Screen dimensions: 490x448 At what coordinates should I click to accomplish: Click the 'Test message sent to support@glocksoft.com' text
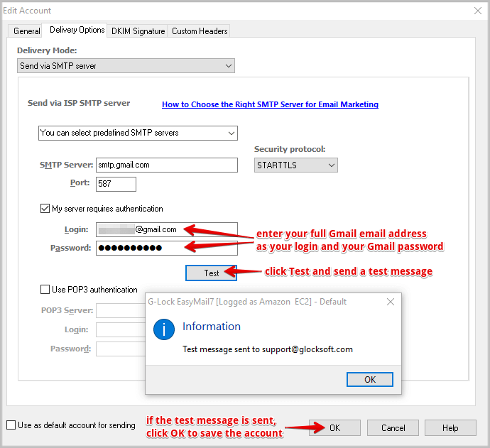coord(268,349)
